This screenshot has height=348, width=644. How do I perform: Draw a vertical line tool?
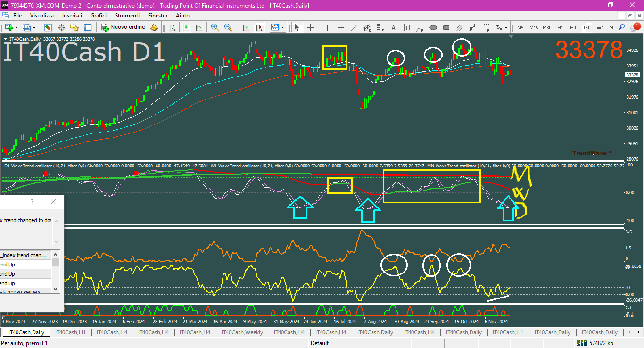tap(327, 27)
